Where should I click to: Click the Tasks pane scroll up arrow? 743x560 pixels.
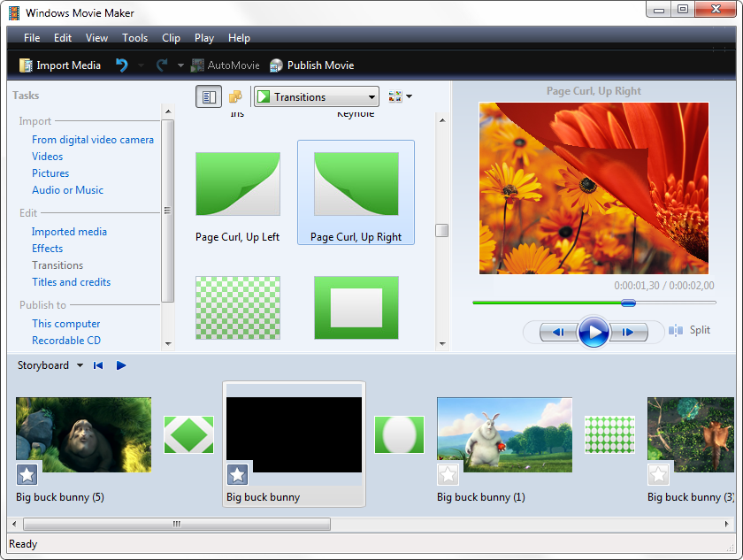pos(168,111)
